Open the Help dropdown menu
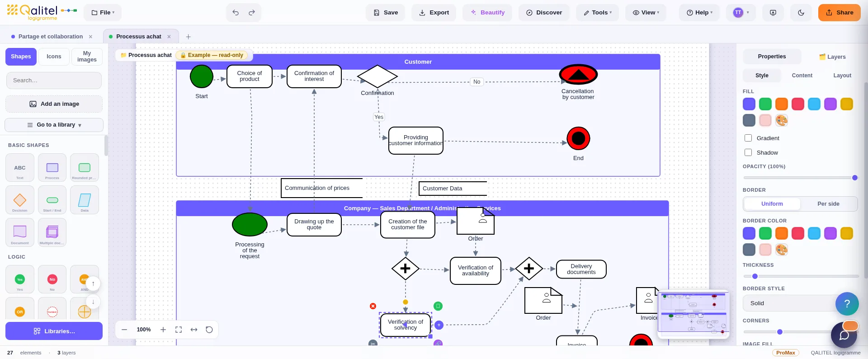The height and width of the screenshot is (359, 868). (700, 13)
